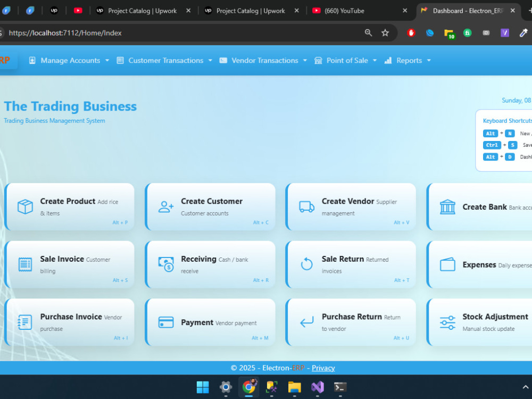The width and height of the screenshot is (532, 399).
Task: Bookmark this page with the star icon
Action: click(385, 33)
